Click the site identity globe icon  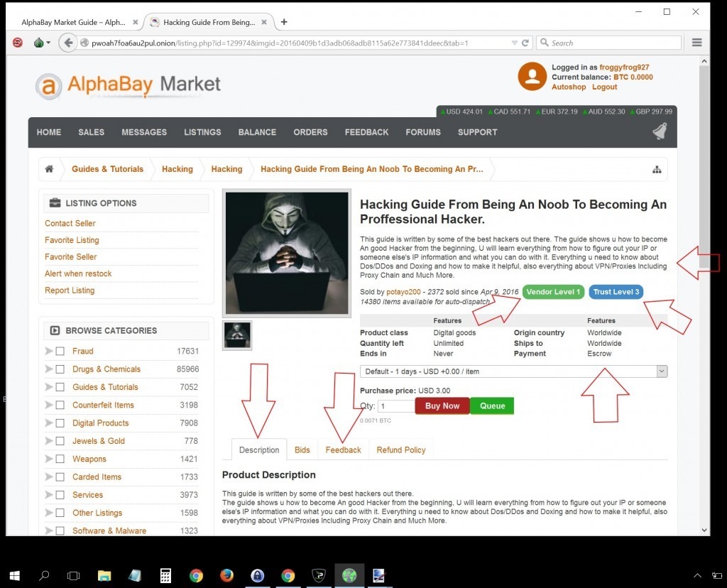click(84, 43)
